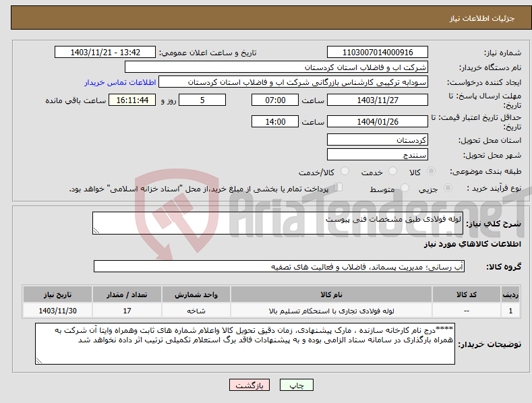This screenshot has height=403, width=532.
Task: Click the اطلاعات کالاهای مورد نیاز heading
Action: [472, 244]
